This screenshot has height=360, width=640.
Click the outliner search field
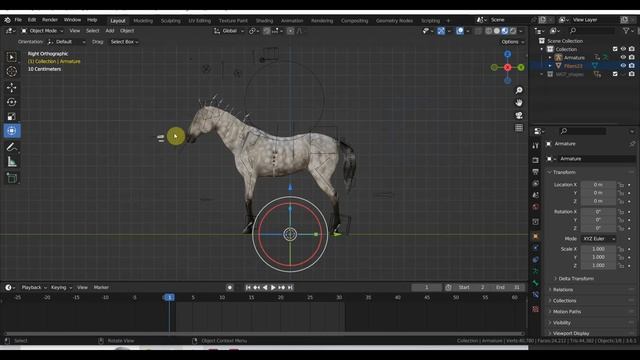pyautogui.click(x=591, y=31)
